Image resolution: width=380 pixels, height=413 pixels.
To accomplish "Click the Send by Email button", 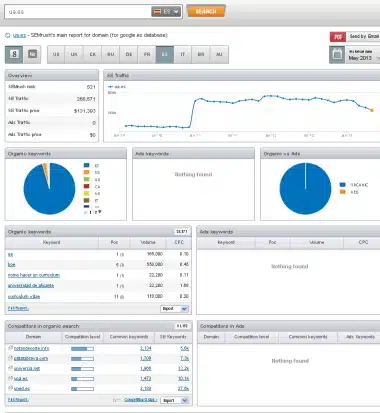I will pyautogui.click(x=364, y=36).
